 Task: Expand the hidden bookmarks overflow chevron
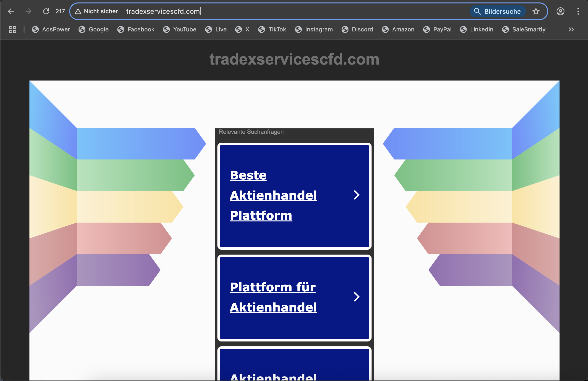(571, 29)
